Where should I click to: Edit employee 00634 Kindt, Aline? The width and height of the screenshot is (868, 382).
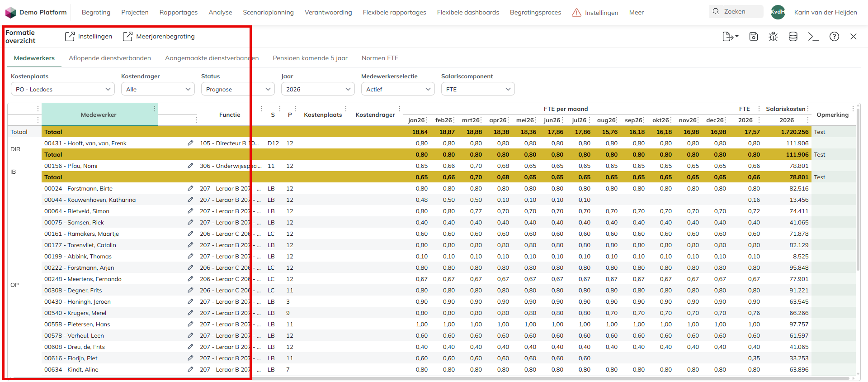tap(190, 369)
